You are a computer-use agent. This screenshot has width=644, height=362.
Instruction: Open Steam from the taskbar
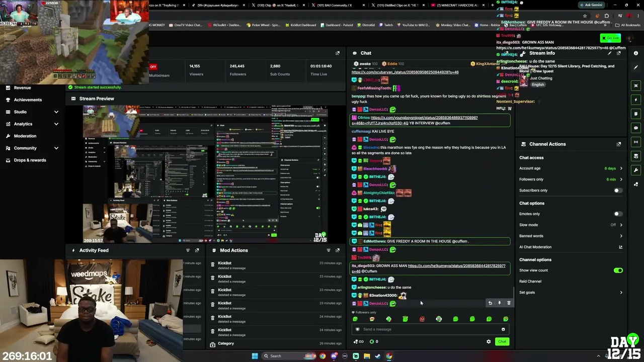coord(378,356)
